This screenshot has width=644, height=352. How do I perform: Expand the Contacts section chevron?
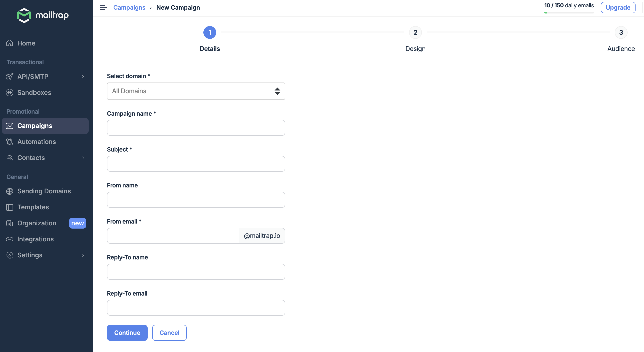pos(83,158)
